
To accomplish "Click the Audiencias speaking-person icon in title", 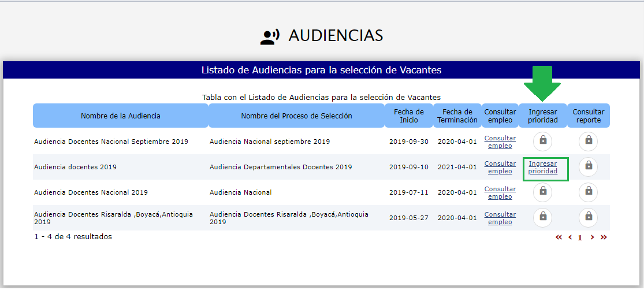I will tap(270, 36).
